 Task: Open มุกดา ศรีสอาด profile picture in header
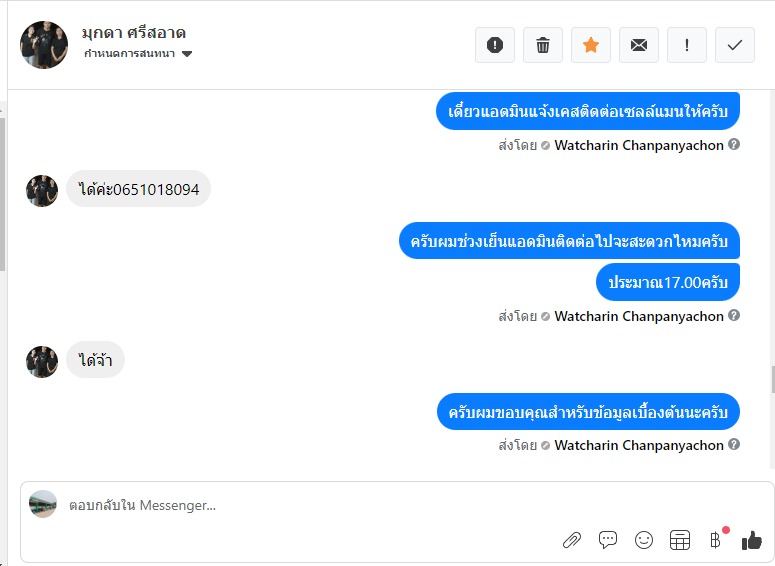tap(44, 45)
